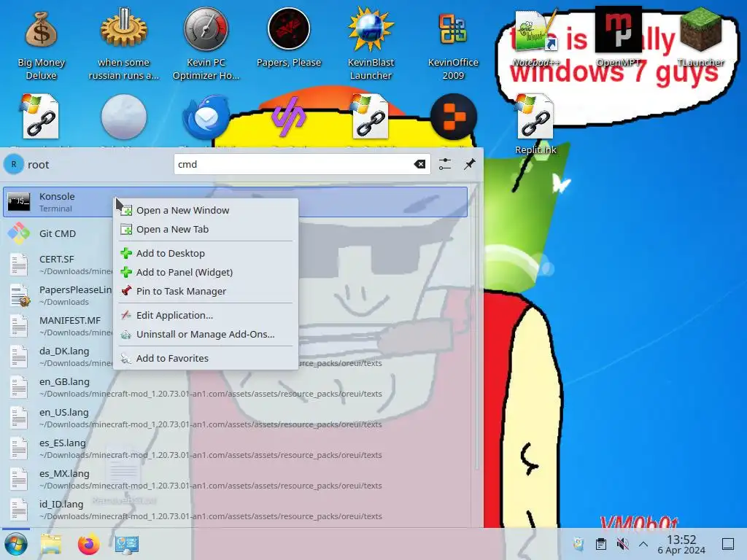
Task: Open file manager from taskbar
Action: tap(51, 544)
